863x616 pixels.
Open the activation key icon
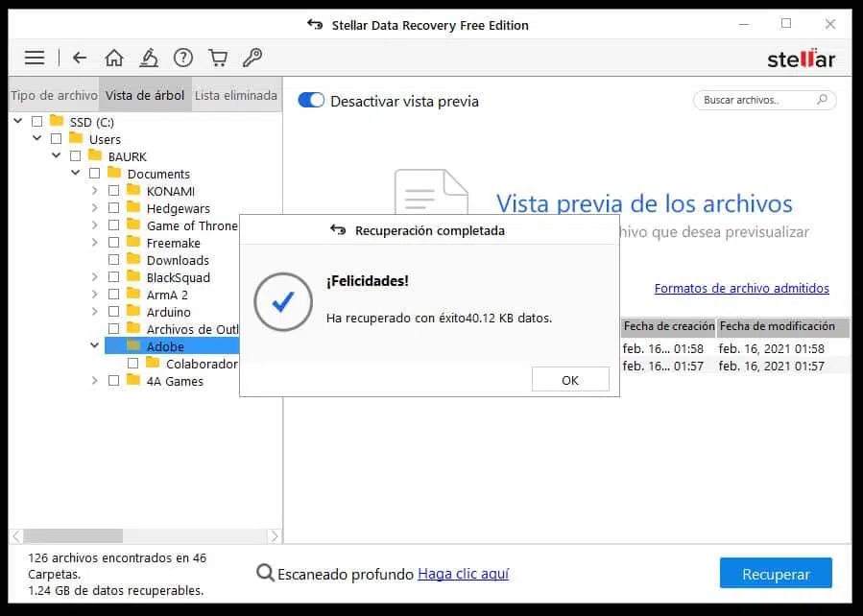pos(252,58)
